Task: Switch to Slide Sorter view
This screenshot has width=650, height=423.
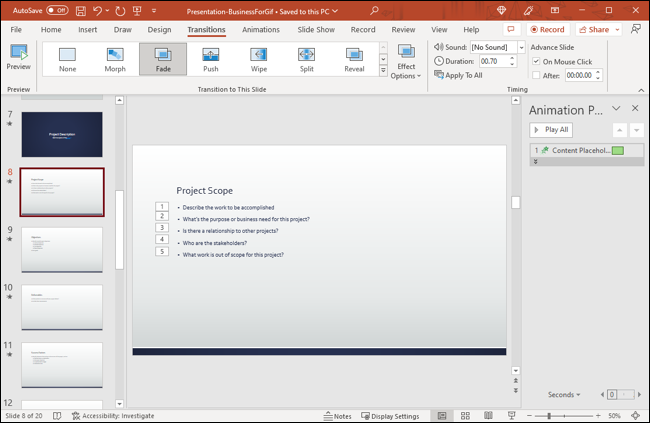Action: 465,416
